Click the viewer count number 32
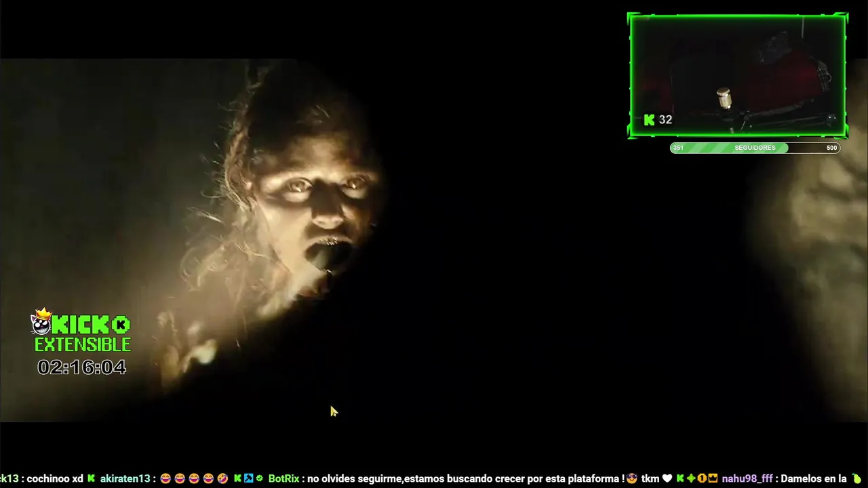 coord(665,120)
